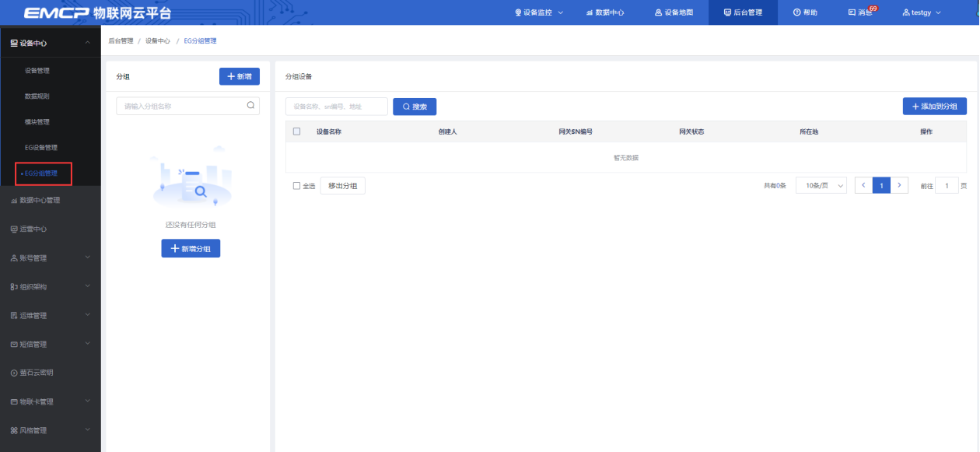Viewport: 980px width, 452px height.
Task: Go to next page arrow in pagination
Action: click(x=900, y=185)
